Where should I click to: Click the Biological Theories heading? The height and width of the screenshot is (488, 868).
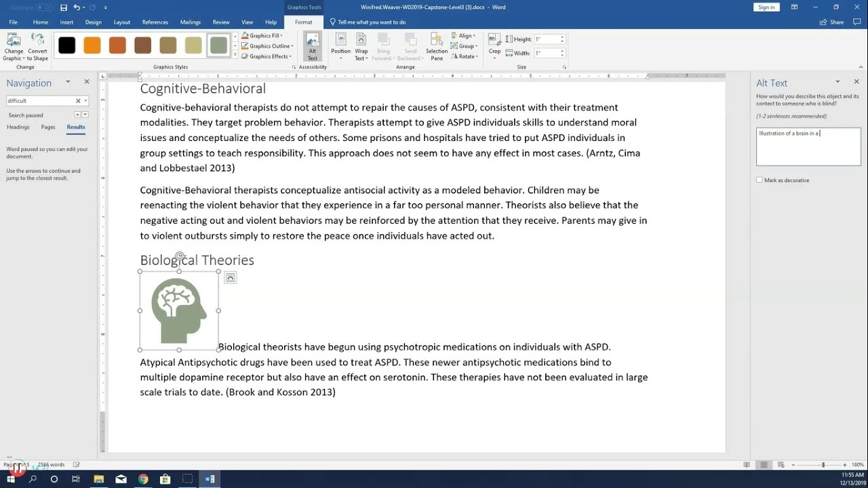coord(197,260)
